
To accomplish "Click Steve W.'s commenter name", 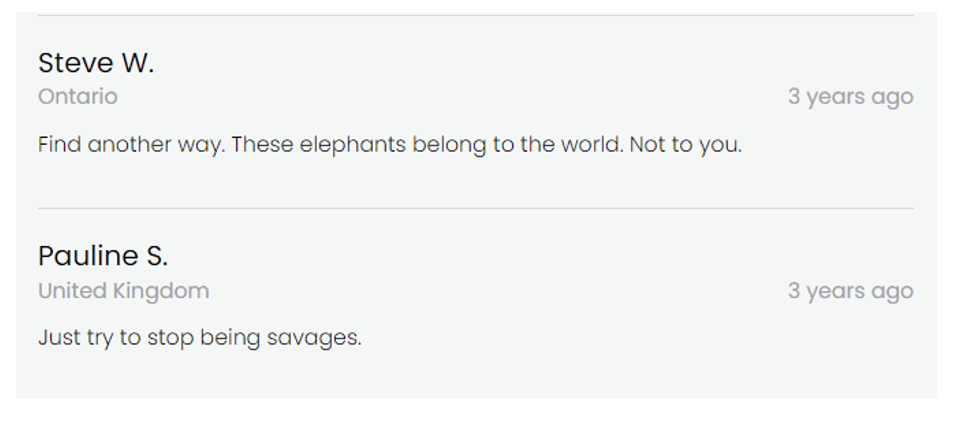I will [96, 63].
